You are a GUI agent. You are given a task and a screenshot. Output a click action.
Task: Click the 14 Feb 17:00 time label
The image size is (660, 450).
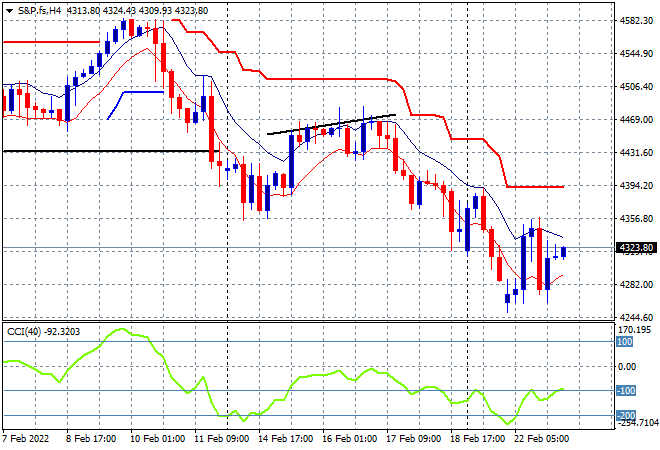285,439
